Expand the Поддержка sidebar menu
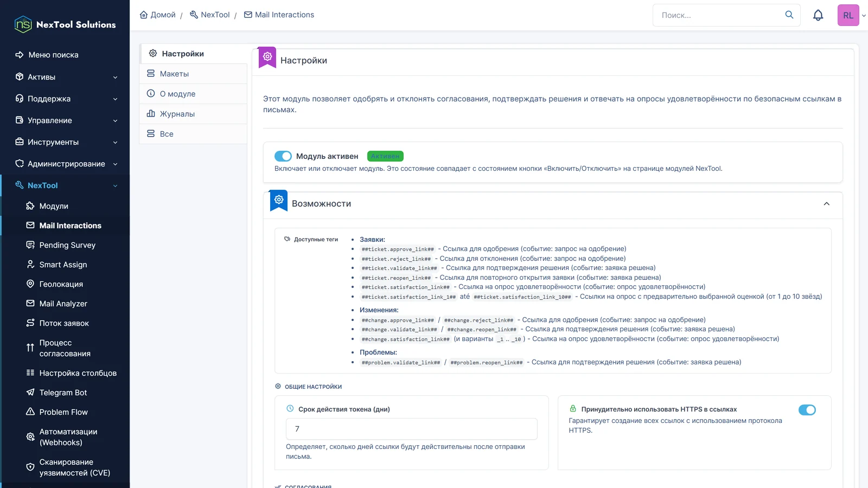 pyautogui.click(x=65, y=99)
